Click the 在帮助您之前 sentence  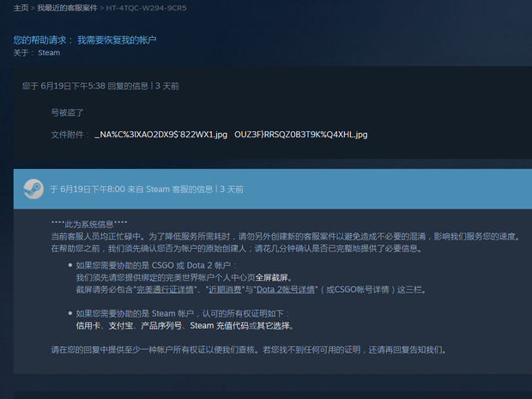click(237, 249)
